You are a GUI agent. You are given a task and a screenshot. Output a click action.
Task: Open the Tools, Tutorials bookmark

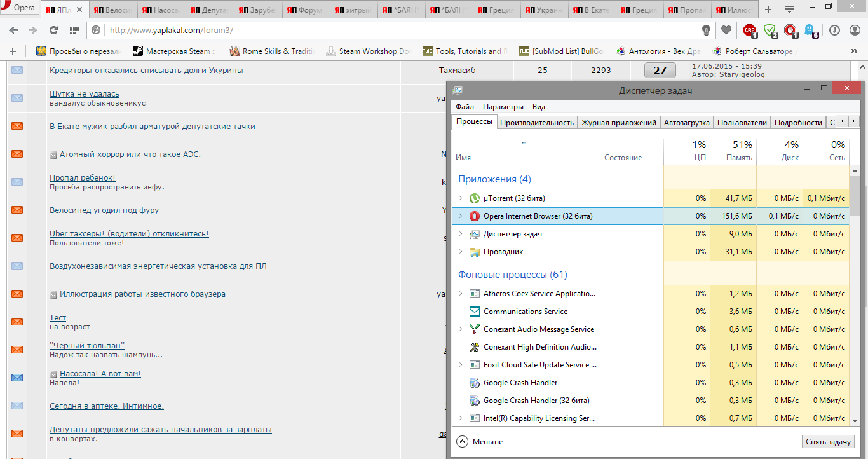pyautogui.click(x=465, y=51)
